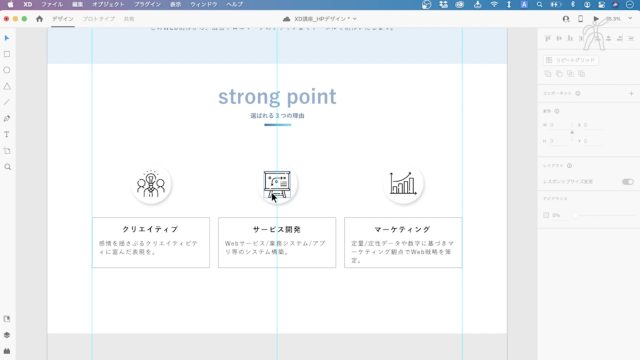This screenshot has height=360, width=640.
Task: Select the 選ばれる３つの理由 subtitle text
Action: 278,116
